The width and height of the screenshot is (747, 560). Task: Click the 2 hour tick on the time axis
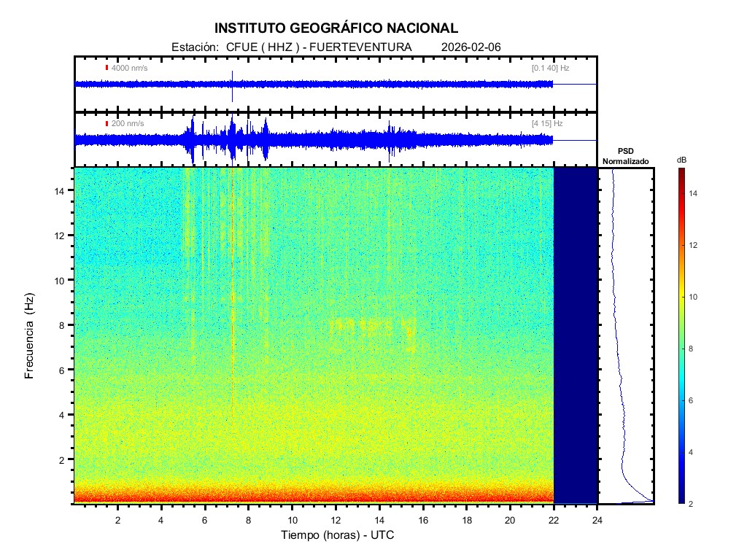coord(118,520)
